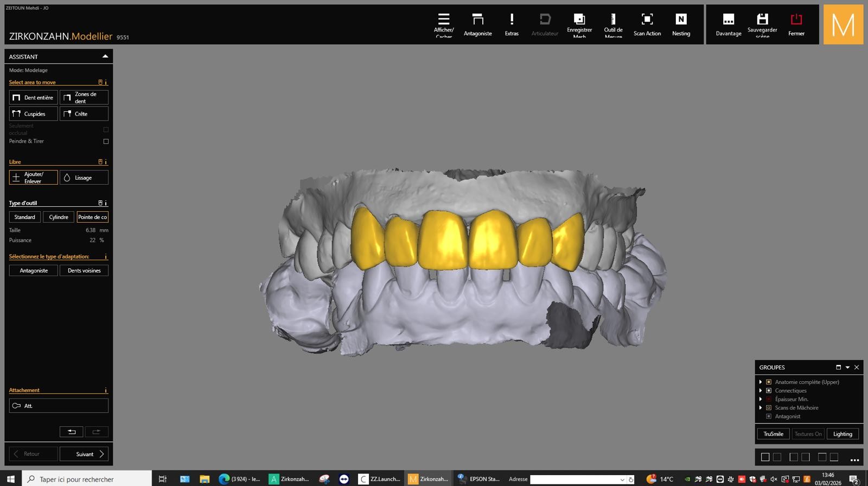Click the undo arrow button

pos(71,432)
